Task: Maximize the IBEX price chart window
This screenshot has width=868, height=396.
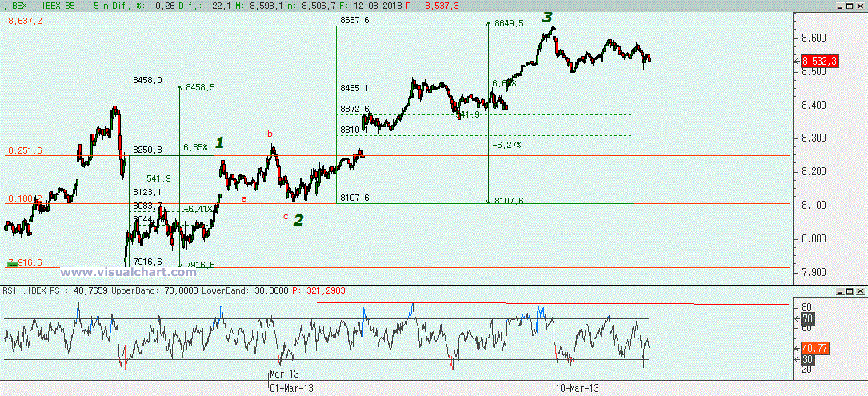Action: (x=849, y=6)
